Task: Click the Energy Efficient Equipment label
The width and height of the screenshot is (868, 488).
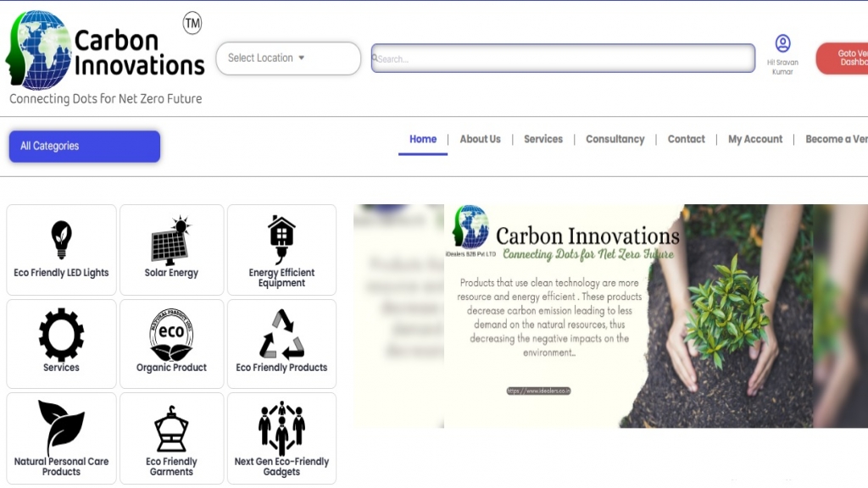Action: point(281,278)
